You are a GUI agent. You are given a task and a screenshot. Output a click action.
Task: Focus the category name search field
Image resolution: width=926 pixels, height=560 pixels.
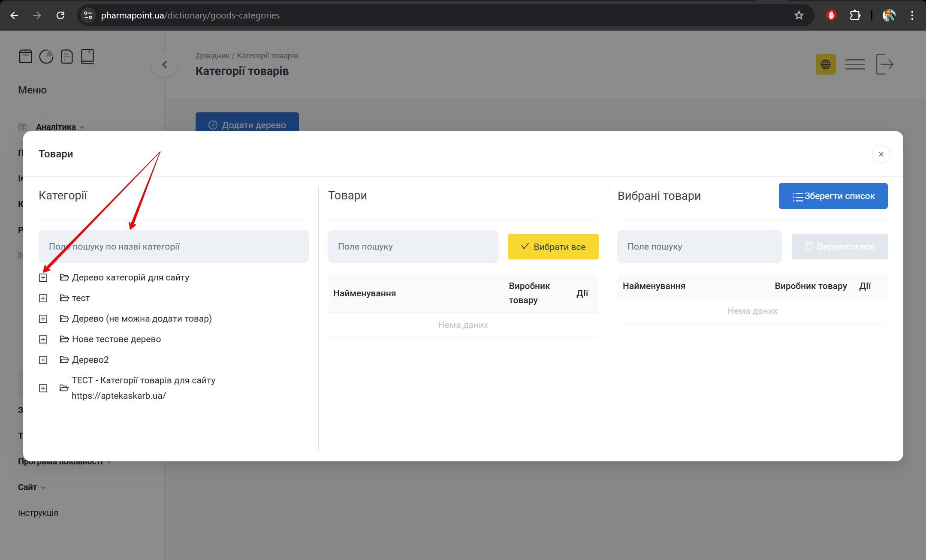coord(173,247)
